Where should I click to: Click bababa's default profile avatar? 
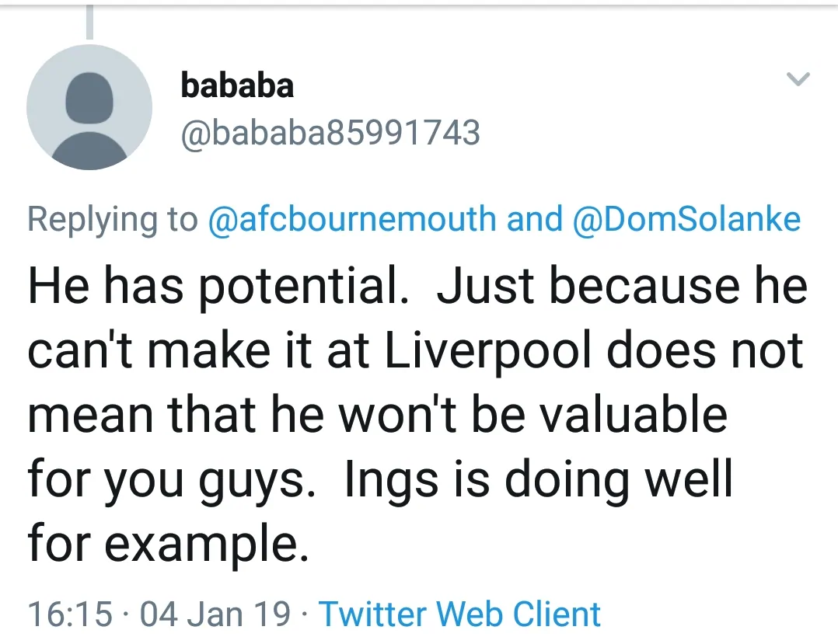pyautogui.click(x=89, y=107)
